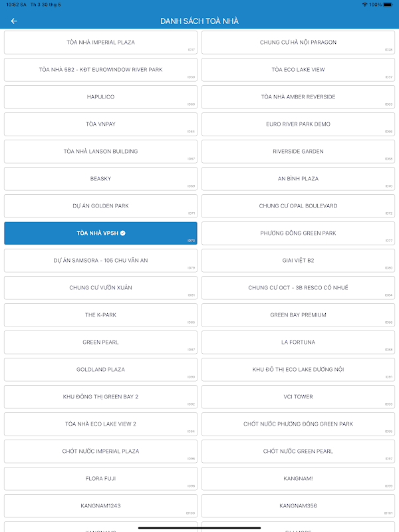
Task: Select LA FORTUNA building
Action: coord(298,342)
